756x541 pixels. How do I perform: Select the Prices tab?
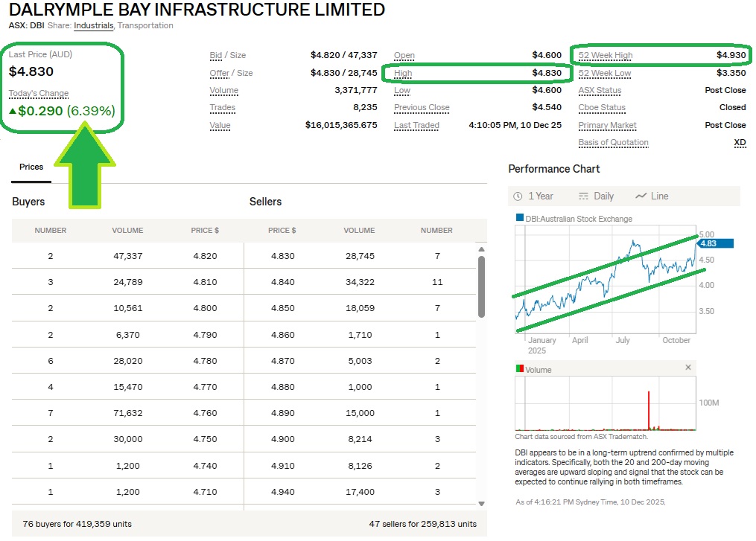click(x=31, y=167)
